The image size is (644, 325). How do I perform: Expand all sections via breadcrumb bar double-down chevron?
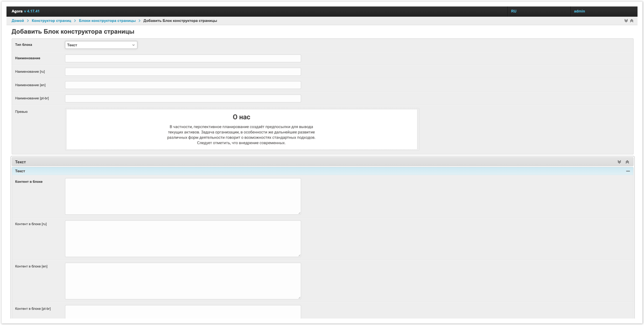[626, 21]
